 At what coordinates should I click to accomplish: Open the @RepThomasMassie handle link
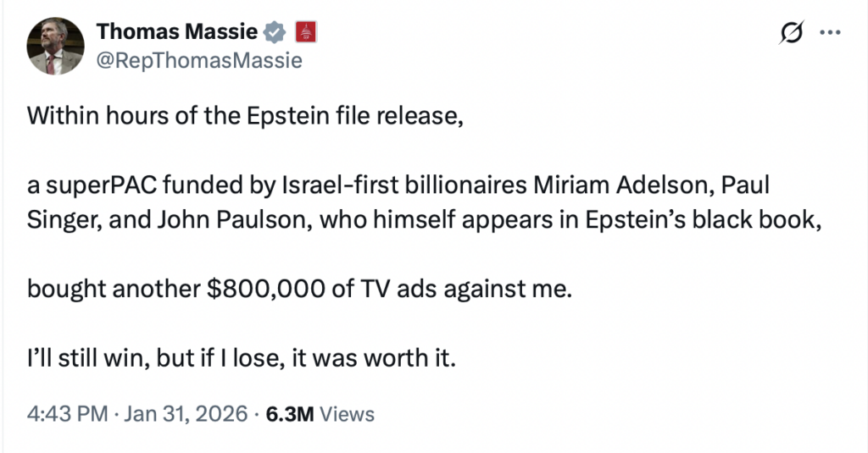click(x=199, y=61)
